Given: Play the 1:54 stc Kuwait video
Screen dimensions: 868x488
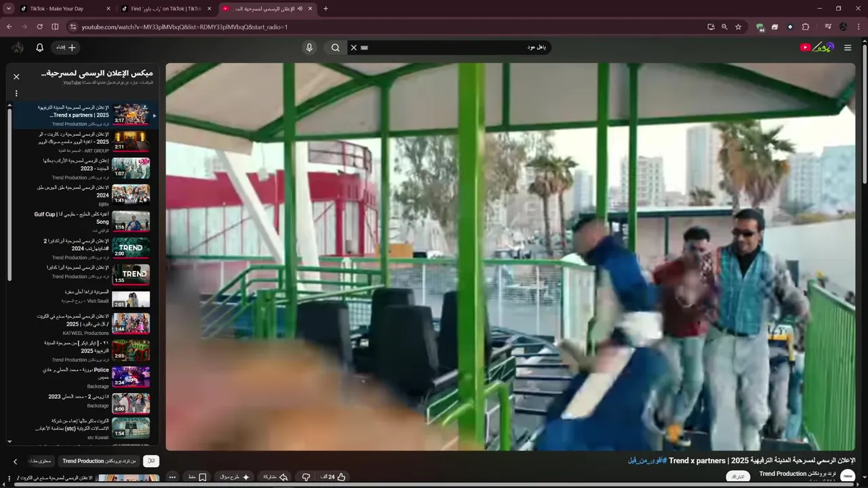Looking at the screenshot, I should [x=131, y=428].
